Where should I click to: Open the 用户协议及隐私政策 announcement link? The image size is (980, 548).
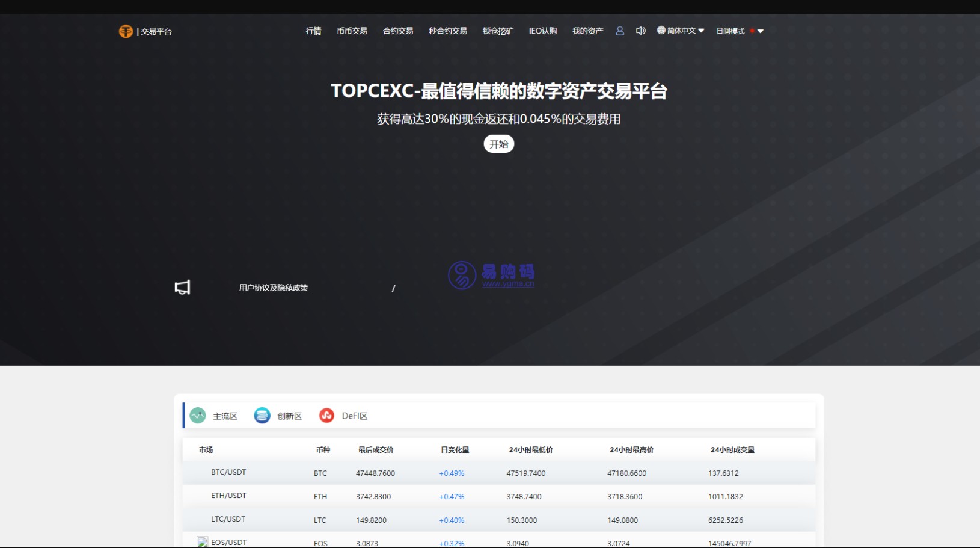coord(274,288)
